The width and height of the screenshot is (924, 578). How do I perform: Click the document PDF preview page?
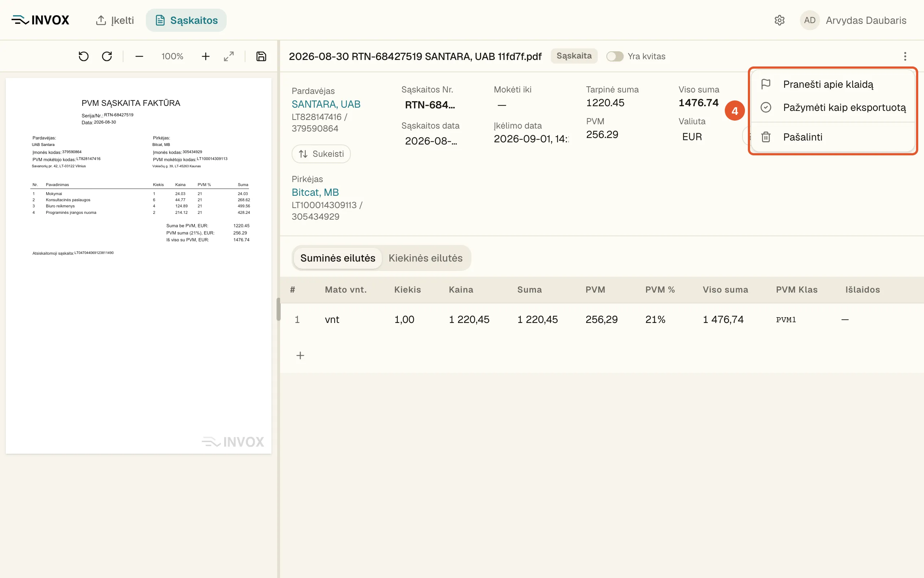click(139, 266)
